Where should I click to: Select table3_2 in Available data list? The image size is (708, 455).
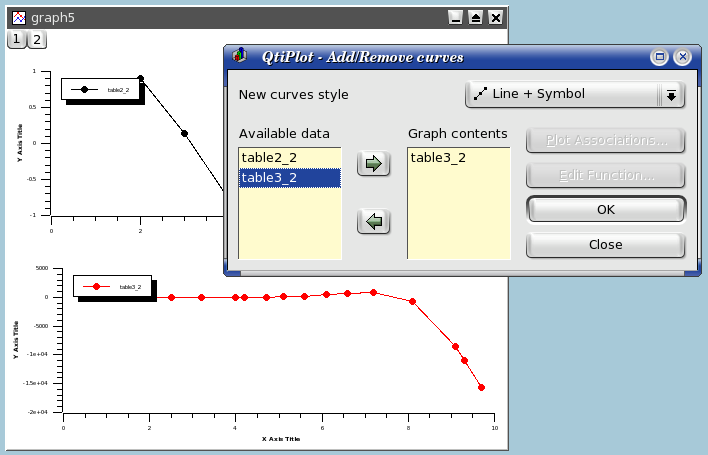(289, 177)
